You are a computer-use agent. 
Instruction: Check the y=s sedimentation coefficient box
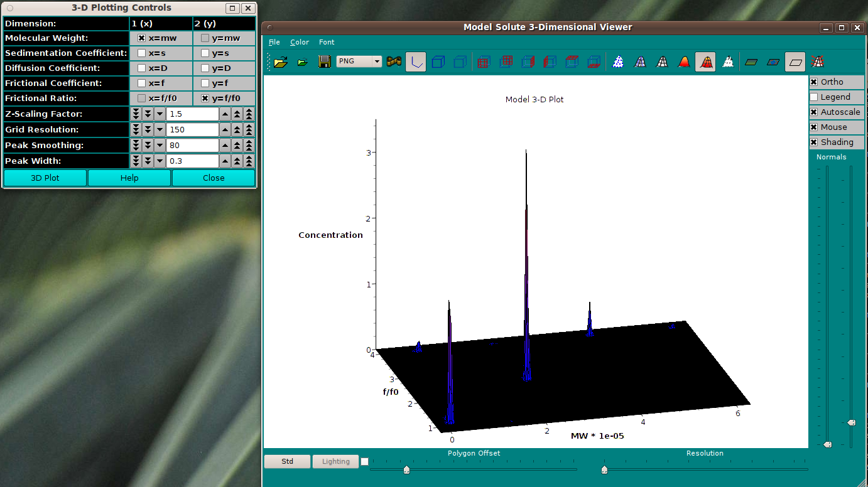coord(205,53)
